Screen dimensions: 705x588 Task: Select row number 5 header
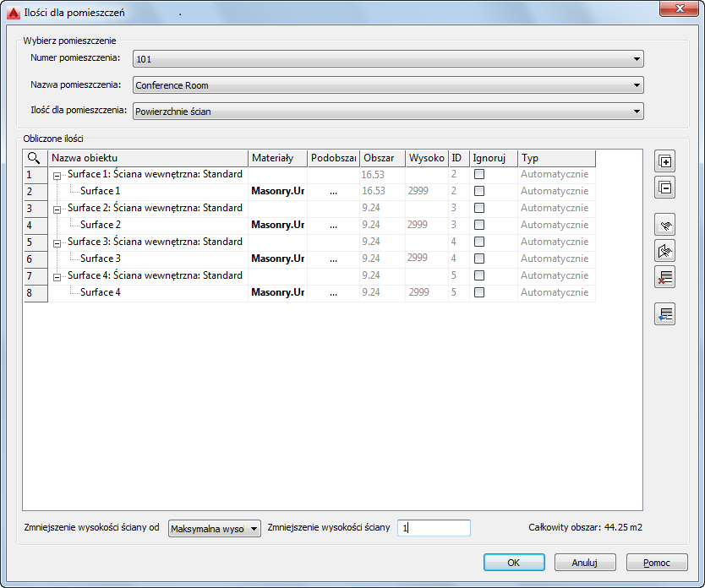[x=36, y=242]
